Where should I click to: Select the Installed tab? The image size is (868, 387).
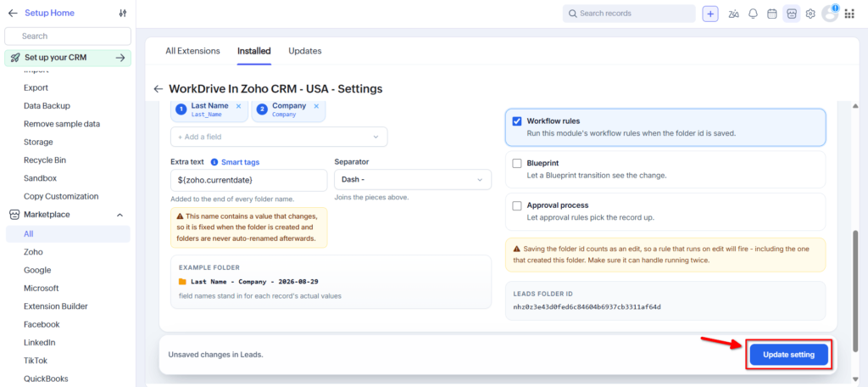tap(254, 51)
